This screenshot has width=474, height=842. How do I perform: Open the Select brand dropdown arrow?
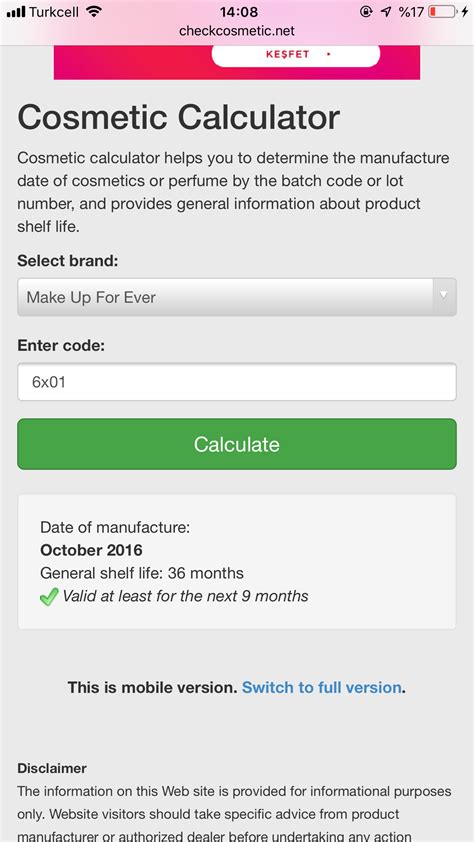tap(443, 295)
